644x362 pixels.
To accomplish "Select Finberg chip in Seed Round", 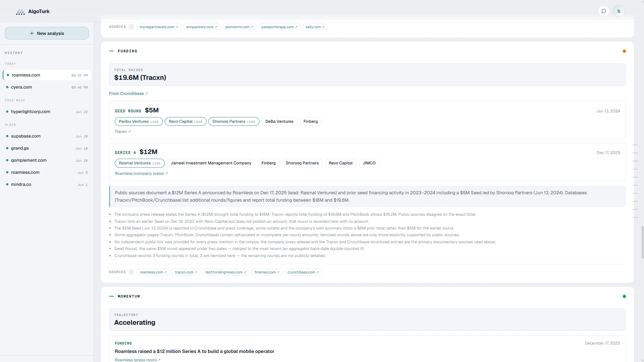I will pyautogui.click(x=310, y=121).
